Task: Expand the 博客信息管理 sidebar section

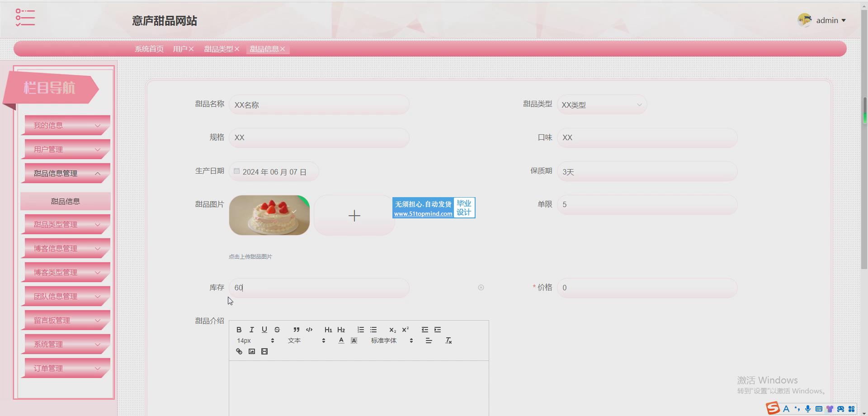Action: pyautogui.click(x=66, y=248)
